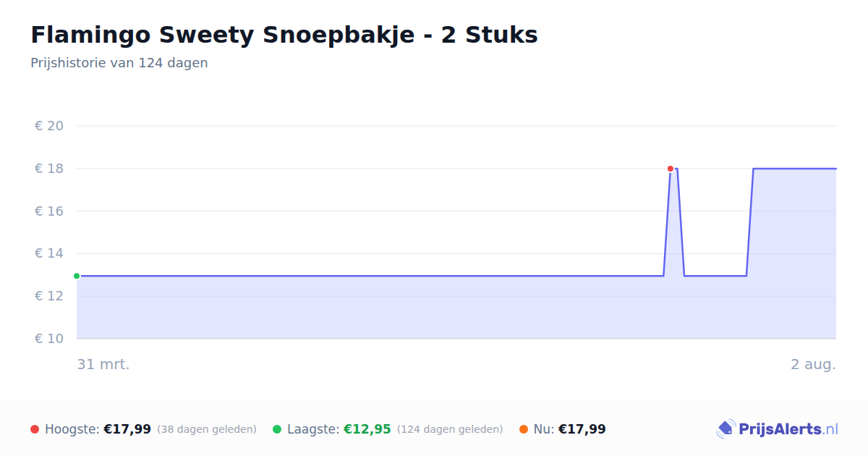Click the green lowest-price marker on chart
The image size is (868, 456).
click(77, 276)
